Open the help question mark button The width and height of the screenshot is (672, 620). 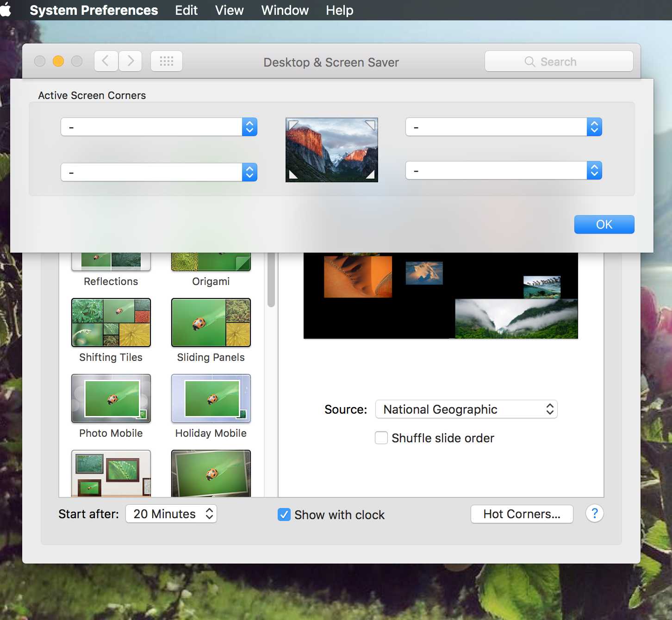click(x=594, y=514)
